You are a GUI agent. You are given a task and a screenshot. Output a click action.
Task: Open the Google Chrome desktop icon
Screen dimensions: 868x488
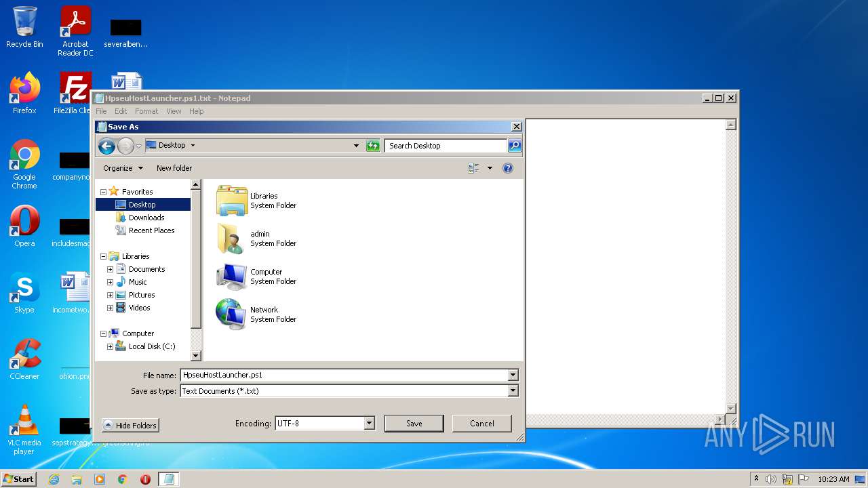click(24, 165)
